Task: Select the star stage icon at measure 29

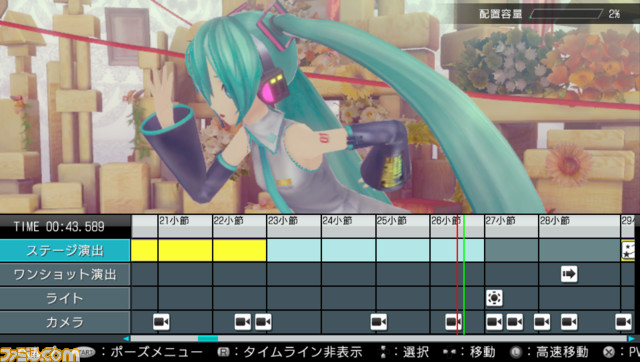Action: (x=628, y=250)
